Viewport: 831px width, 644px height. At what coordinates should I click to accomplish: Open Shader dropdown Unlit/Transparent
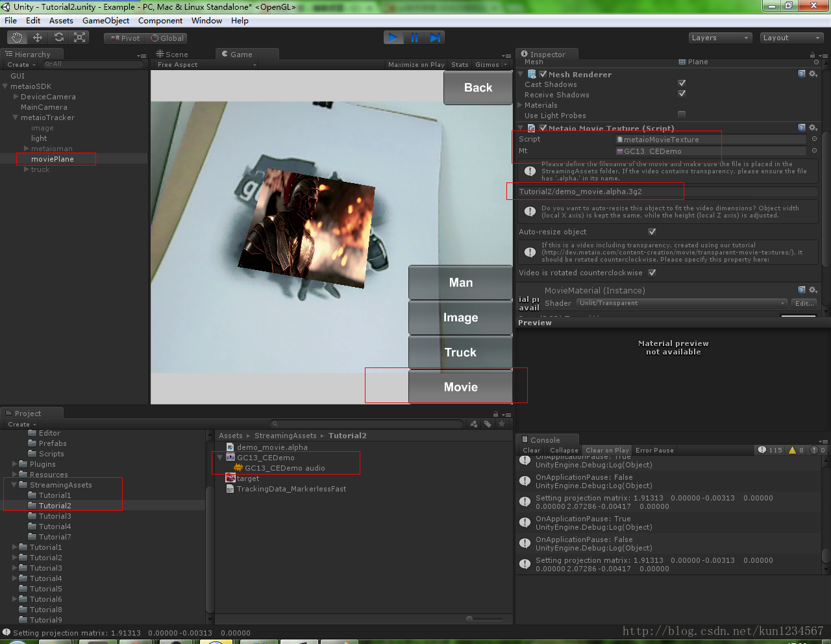pyautogui.click(x=682, y=303)
